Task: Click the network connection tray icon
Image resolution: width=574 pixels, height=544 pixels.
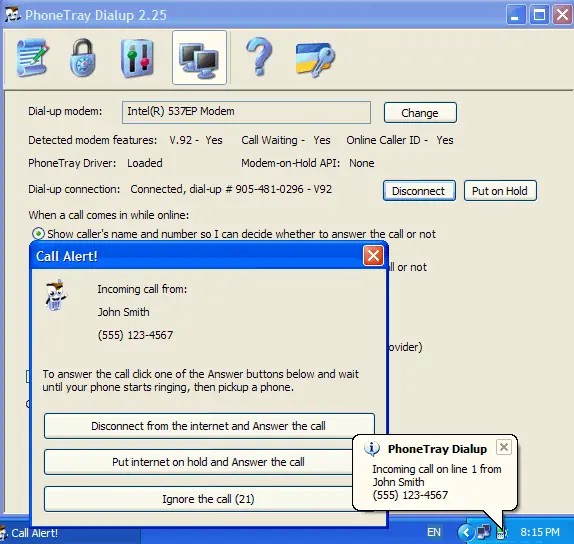Action: point(484,532)
